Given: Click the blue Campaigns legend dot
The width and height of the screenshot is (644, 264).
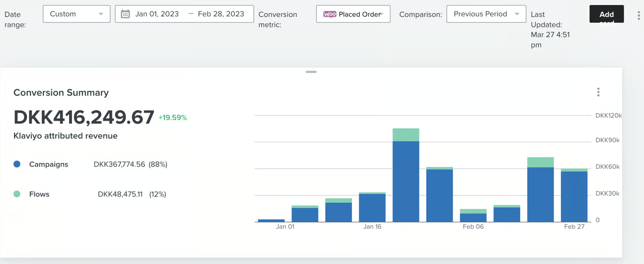Looking at the screenshot, I should pos(17,164).
